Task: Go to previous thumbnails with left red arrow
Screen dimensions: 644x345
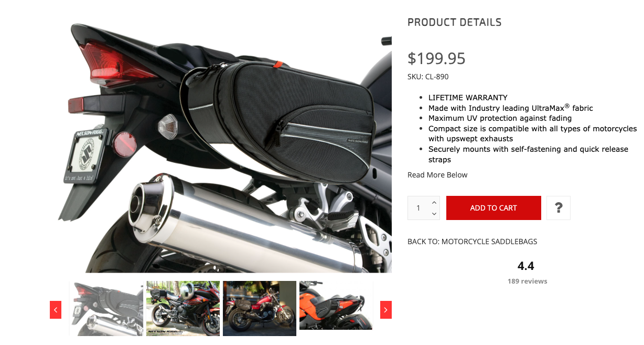Action: click(56, 310)
